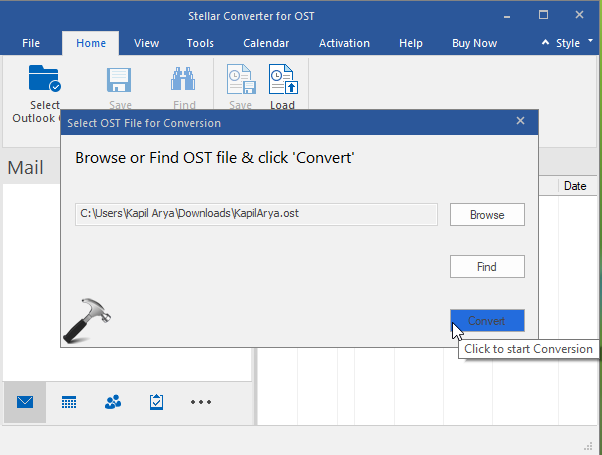Screen dimensions: 602x455
Task: Open the Help tab
Action: point(410,43)
